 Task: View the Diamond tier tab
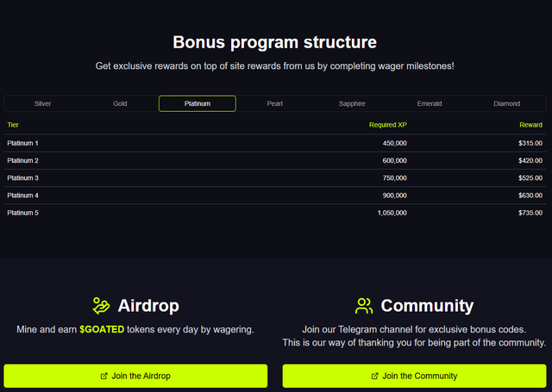pyautogui.click(x=506, y=103)
